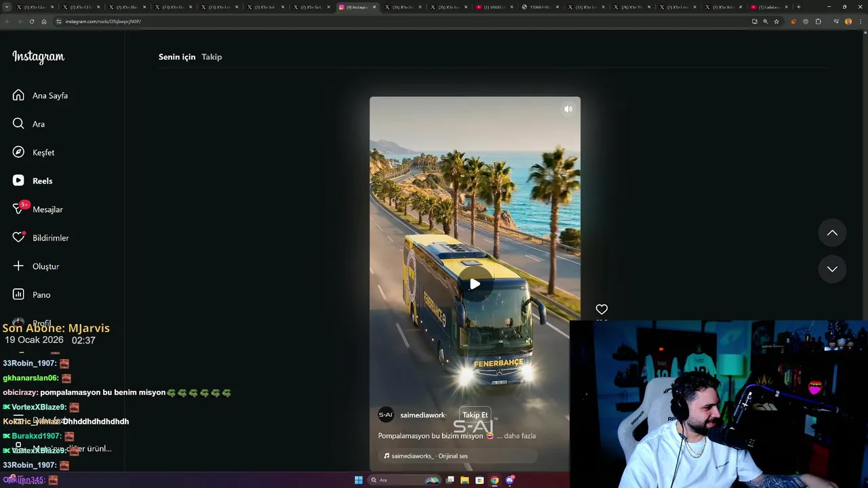Open Keşfet explore page
Viewport: 868px width, 488px height.
pos(34,152)
